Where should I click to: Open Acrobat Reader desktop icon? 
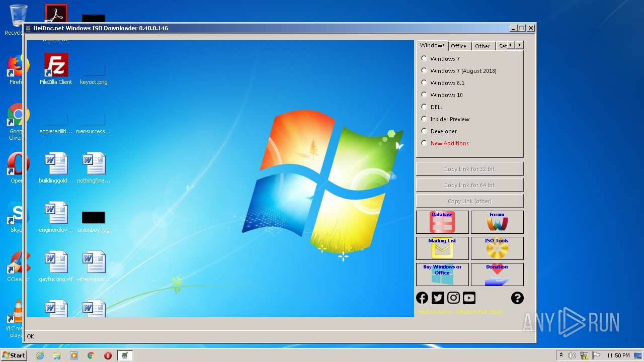pyautogui.click(x=56, y=13)
